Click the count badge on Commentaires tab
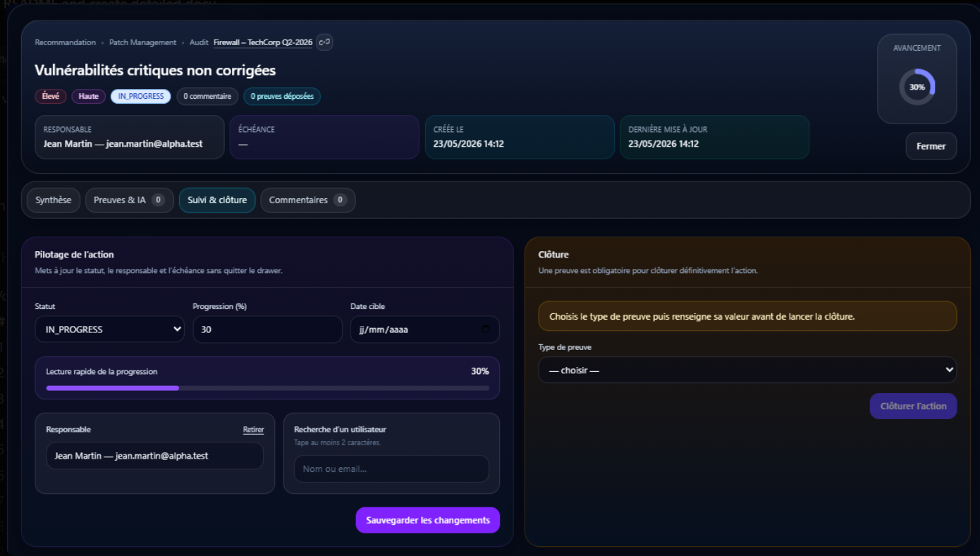The width and height of the screenshot is (980, 556). click(x=340, y=200)
